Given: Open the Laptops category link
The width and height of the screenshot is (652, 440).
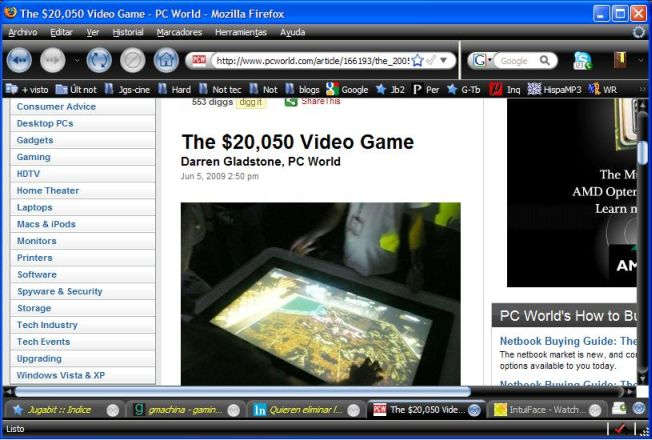Looking at the screenshot, I should tap(35, 208).
